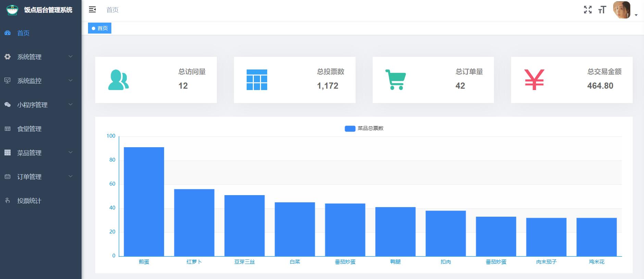The width and height of the screenshot is (644, 279).
Task: Toggle the sidebar collapse hamburger icon
Action: 92,10
